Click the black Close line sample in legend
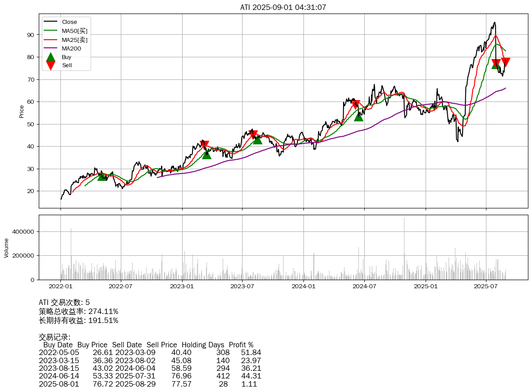This screenshot has width=532, height=392. click(50, 22)
